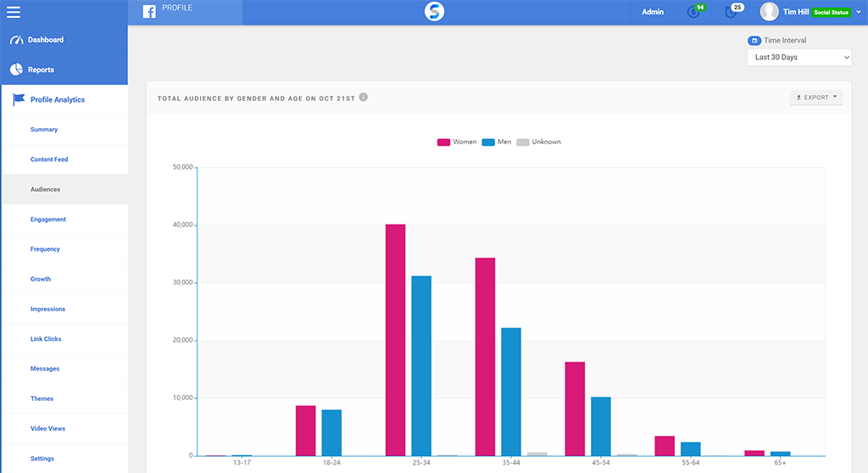
Task: Click the PROFILE tab in header
Action: coord(186,12)
